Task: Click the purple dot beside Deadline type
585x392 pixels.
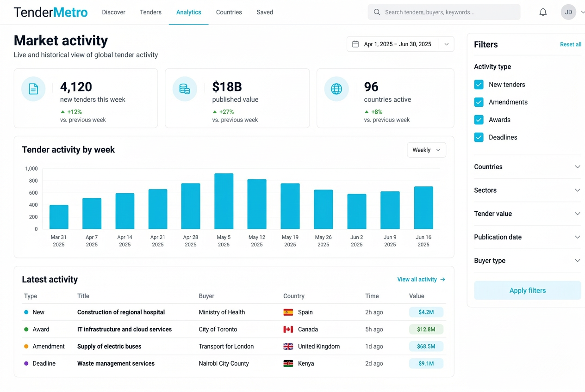Action: tap(26, 363)
